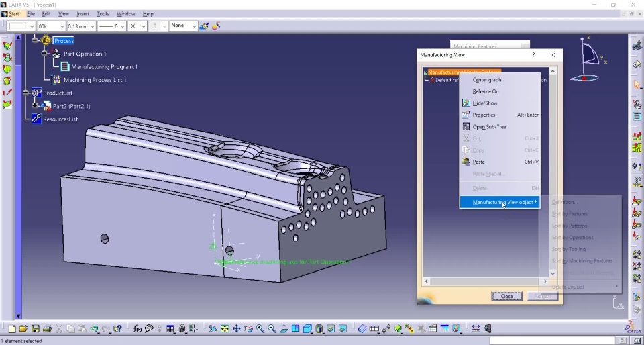Viewport: 644px width, 345px height.
Task: Click the green axis label text in viewport
Action: (283, 262)
